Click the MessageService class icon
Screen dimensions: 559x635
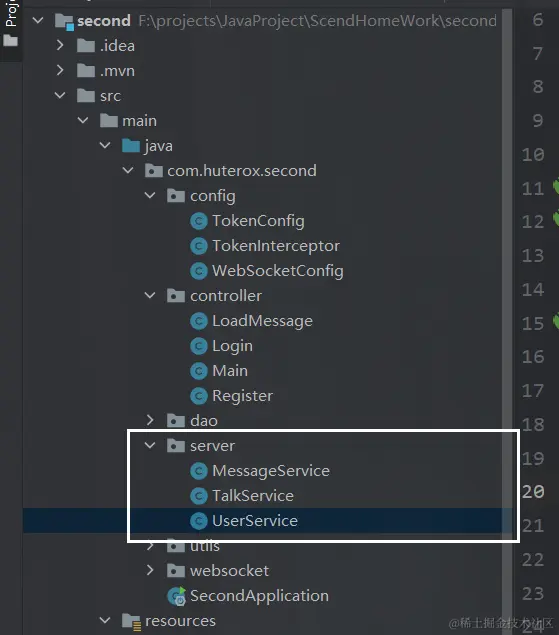coord(199,471)
